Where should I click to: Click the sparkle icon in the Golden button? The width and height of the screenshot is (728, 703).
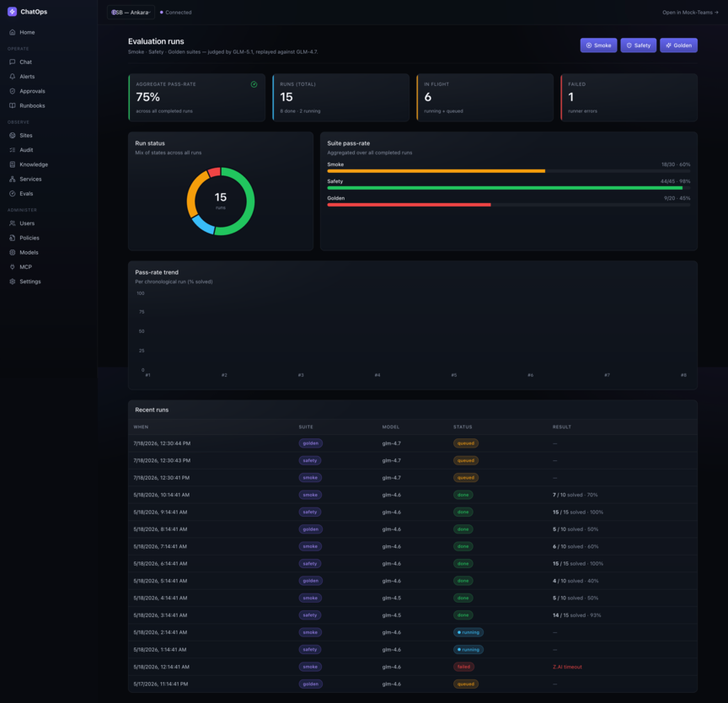pos(668,45)
